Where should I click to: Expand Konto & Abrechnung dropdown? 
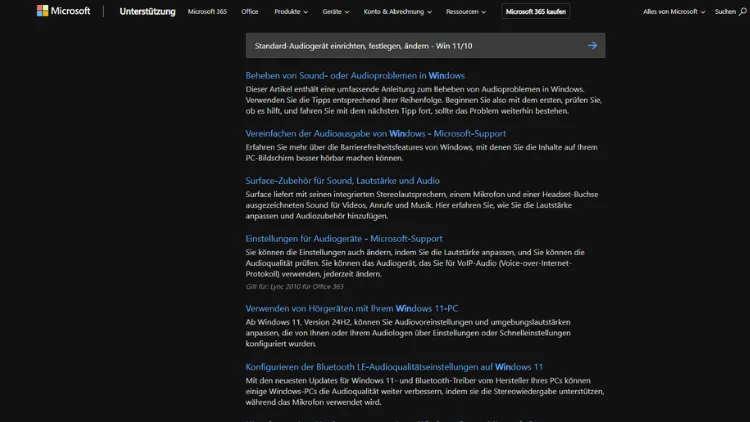[x=397, y=11]
